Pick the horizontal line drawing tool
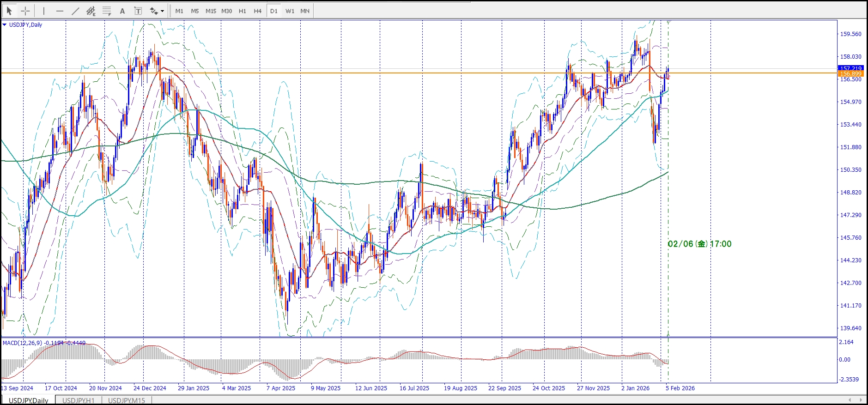868x405 pixels. pos(60,11)
